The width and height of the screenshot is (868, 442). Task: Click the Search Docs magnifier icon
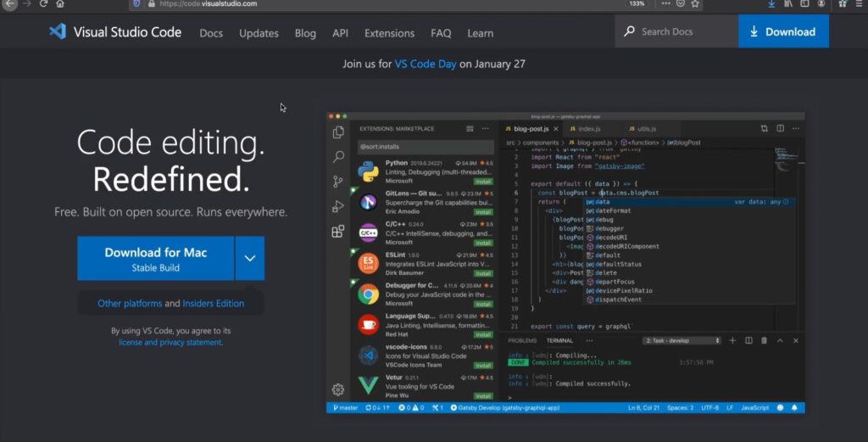[629, 31]
